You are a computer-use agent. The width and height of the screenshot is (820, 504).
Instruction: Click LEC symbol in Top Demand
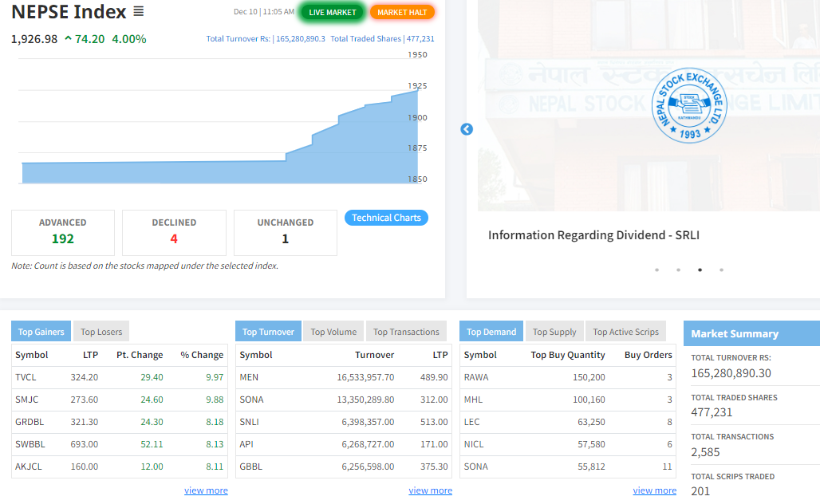pos(471,422)
